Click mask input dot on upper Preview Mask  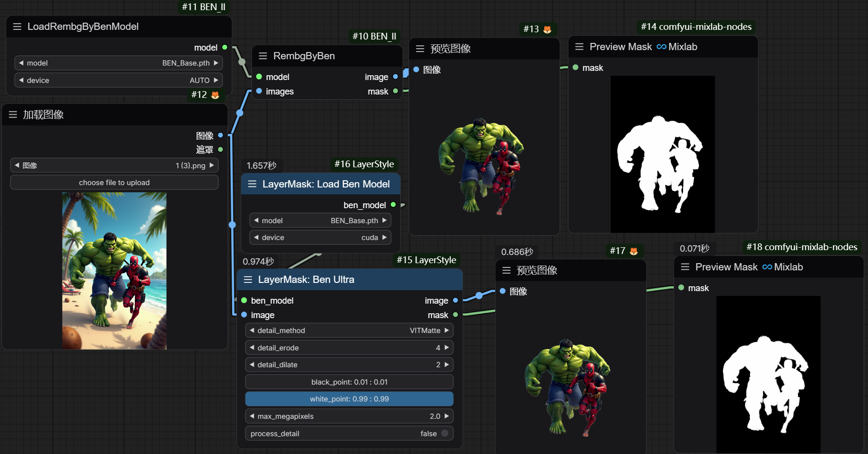coord(575,67)
